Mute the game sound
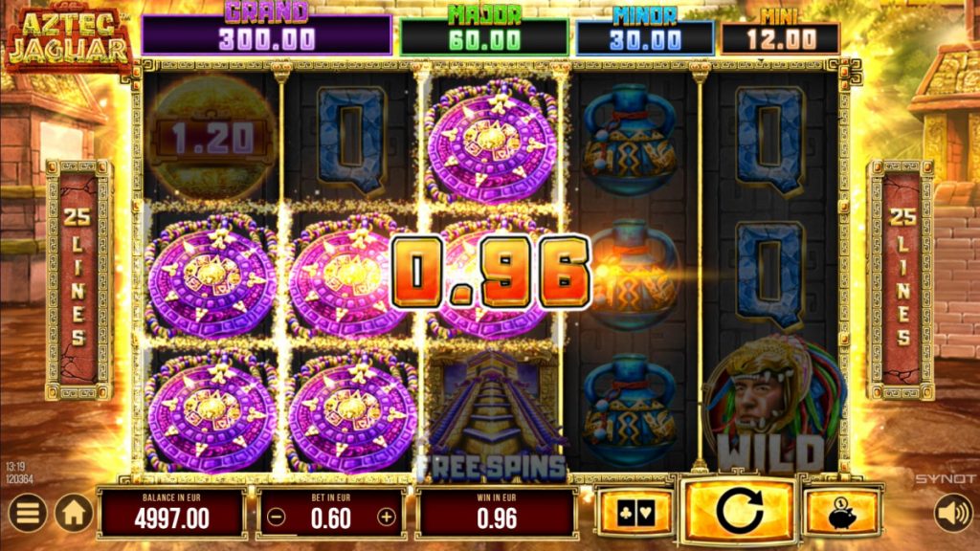 (x=954, y=514)
